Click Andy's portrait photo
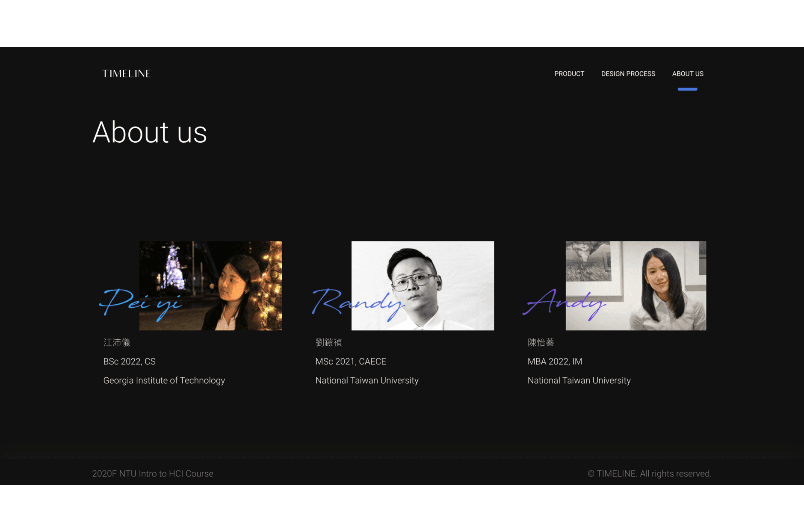804x532 pixels. point(636,285)
